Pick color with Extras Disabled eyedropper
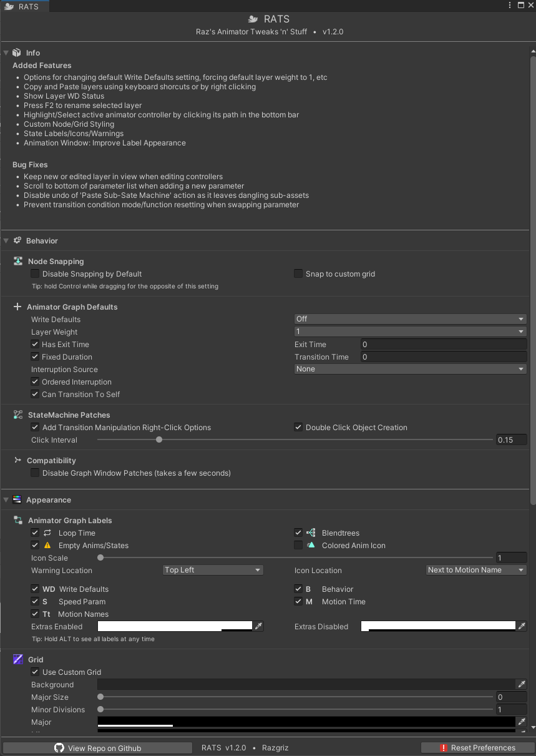 coord(522,626)
